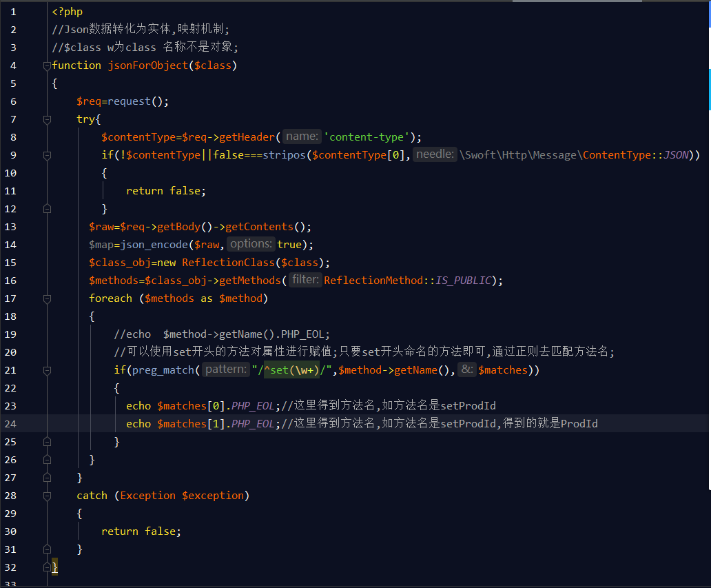Collapse the try block fold marker

(x=47, y=120)
